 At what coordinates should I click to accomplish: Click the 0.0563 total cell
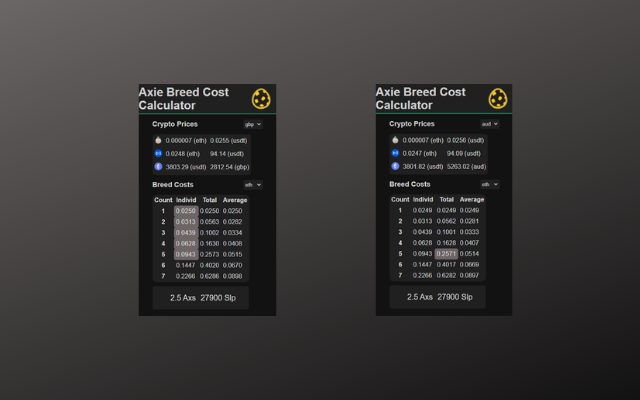pyautogui.click(x=209, y=222)
